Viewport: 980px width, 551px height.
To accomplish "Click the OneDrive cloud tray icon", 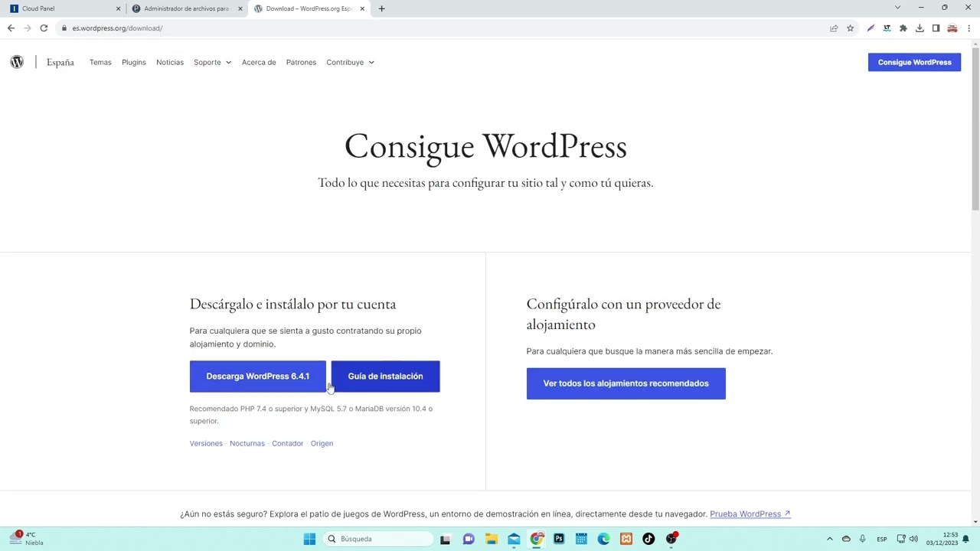I will click(846, 539).
